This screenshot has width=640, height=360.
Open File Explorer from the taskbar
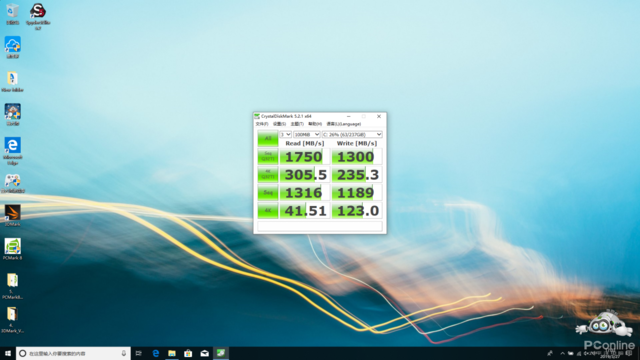[172, 353]
